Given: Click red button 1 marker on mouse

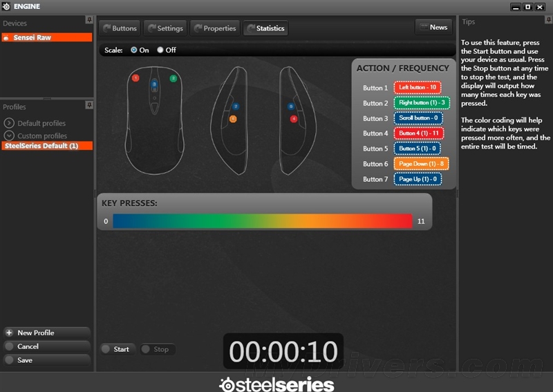Looking at the screenshot, I should pyautogui.click(x=135, y=78).
